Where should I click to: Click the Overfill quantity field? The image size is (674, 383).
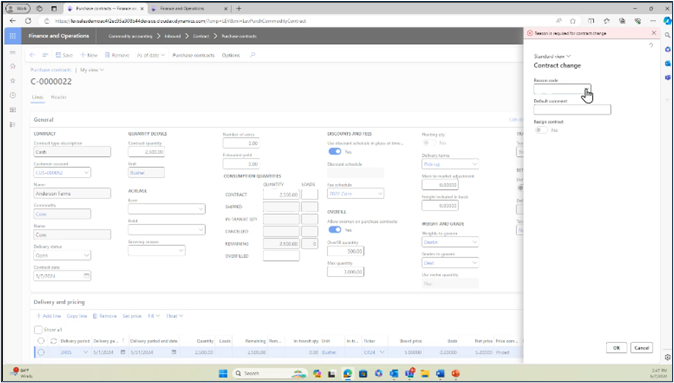[x=346, y=251]
